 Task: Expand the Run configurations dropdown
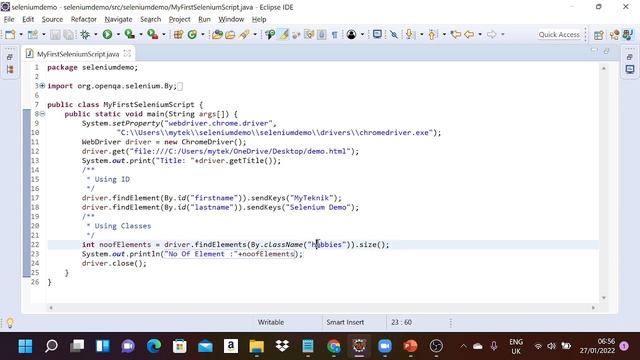pos(118,35)
